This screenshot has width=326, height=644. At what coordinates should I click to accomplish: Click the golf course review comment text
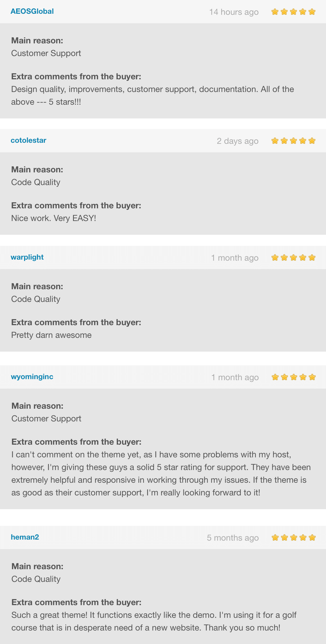[x=153, y=621]
